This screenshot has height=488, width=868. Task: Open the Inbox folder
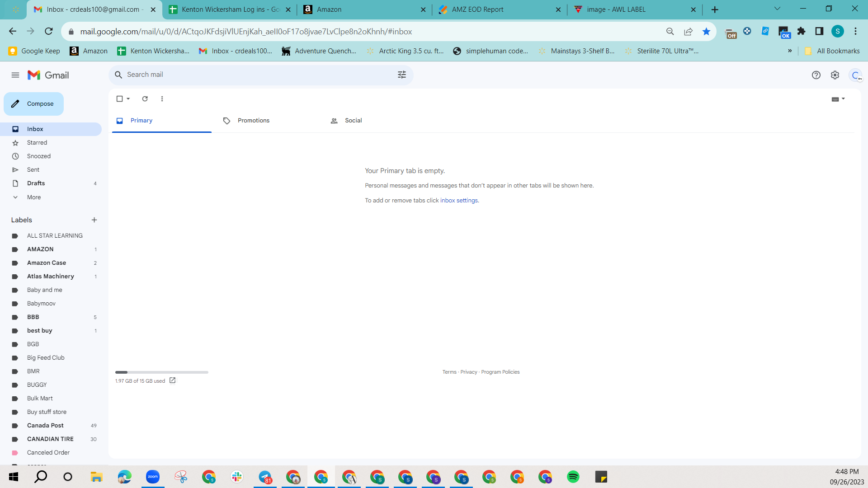pyautogui.click(x=51, y=129)
